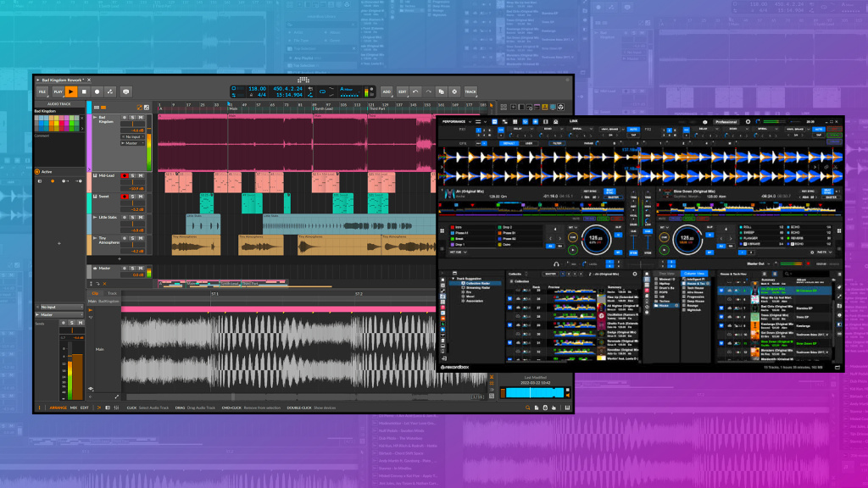Viewport: 868px width, 488px height.
Task: Open the Clip tab in the detail editor
Action: (95, 293)
